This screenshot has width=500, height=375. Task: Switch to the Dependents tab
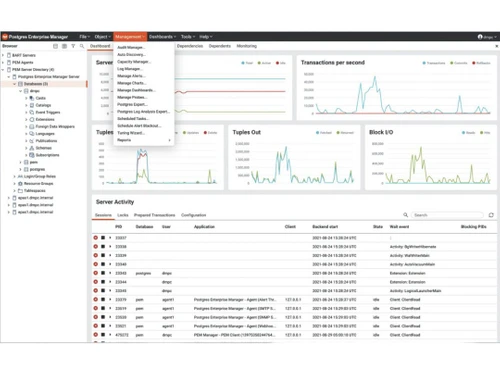click(220, 46)
